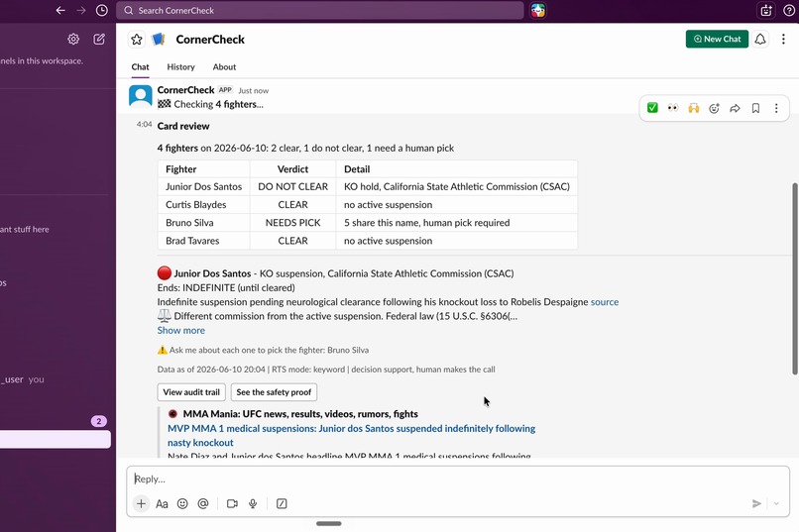Star the CornerCheck app

(137, 40)
